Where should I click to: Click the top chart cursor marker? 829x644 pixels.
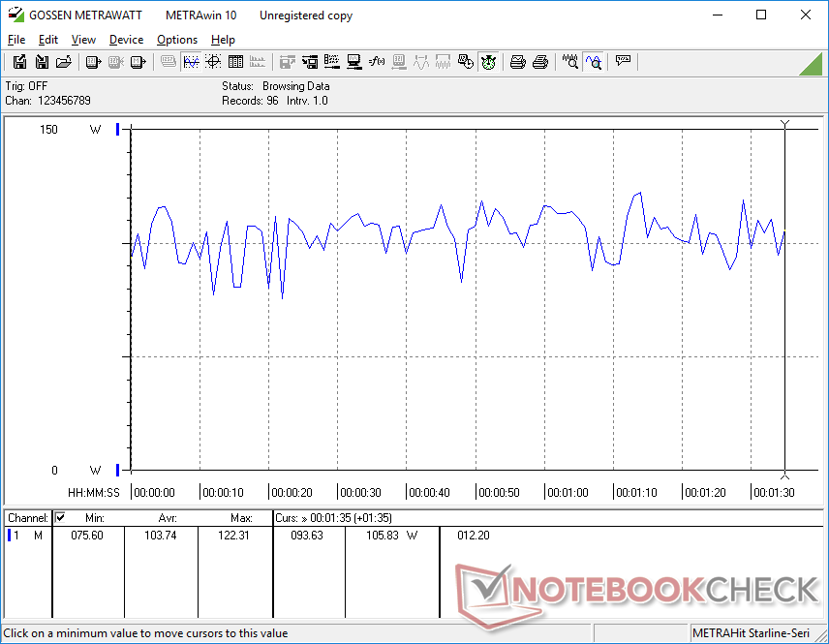click(x=785, y=124)
